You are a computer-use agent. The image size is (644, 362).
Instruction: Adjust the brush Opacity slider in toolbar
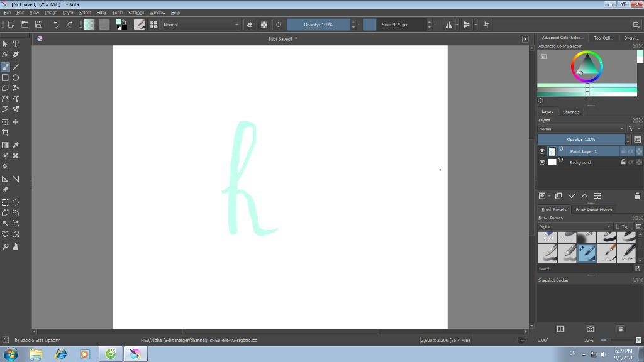[x=318, y=25]
